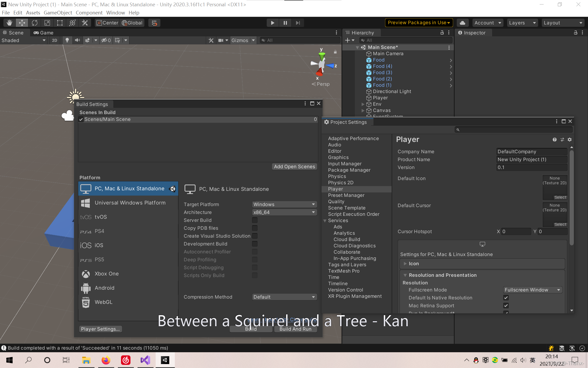Select WebGL platform in list
588x368 pixels.
point(128,302)
